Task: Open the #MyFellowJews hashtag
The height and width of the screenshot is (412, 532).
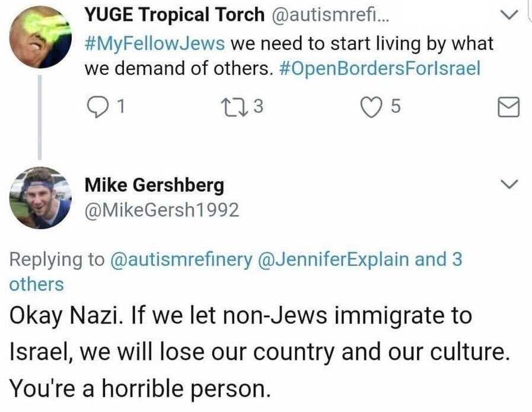Action: pos(155,44)
